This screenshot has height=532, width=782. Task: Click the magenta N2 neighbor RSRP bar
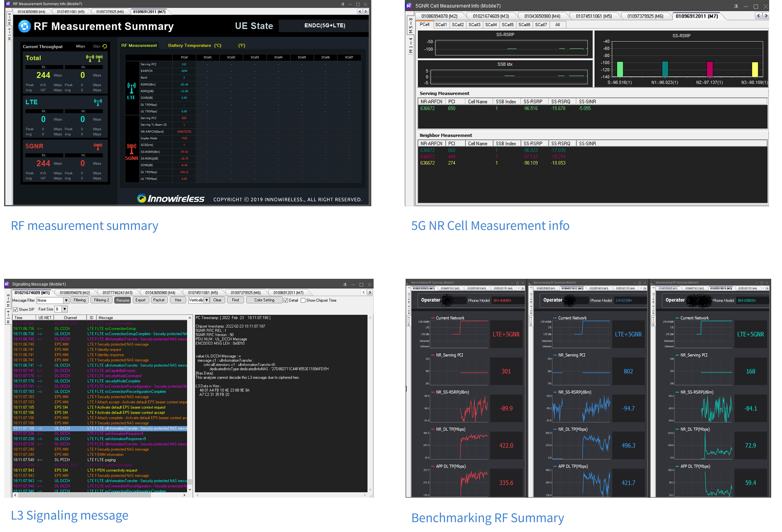click(710, 70)
